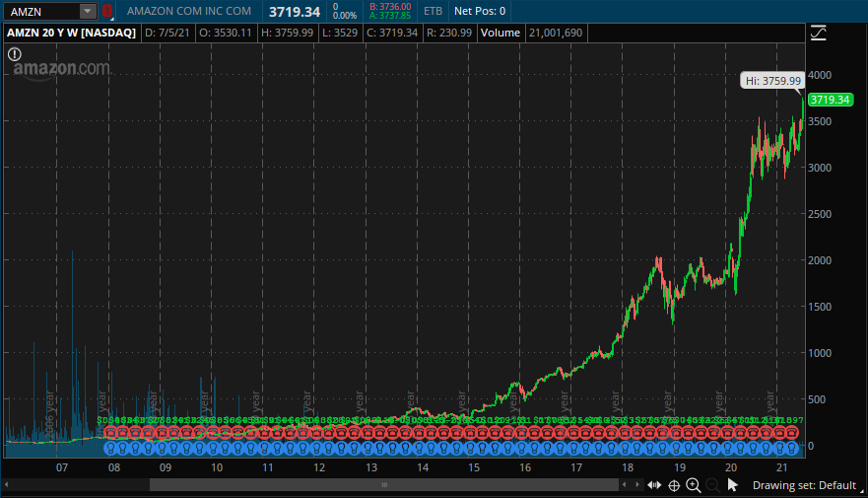Click the 4000 price axis label
868x498 pixels.
point(820,75)
